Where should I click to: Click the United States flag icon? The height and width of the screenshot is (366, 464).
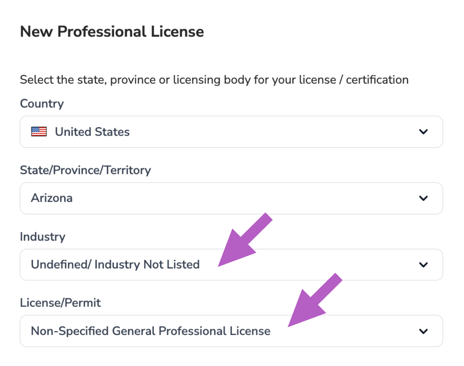39,132
